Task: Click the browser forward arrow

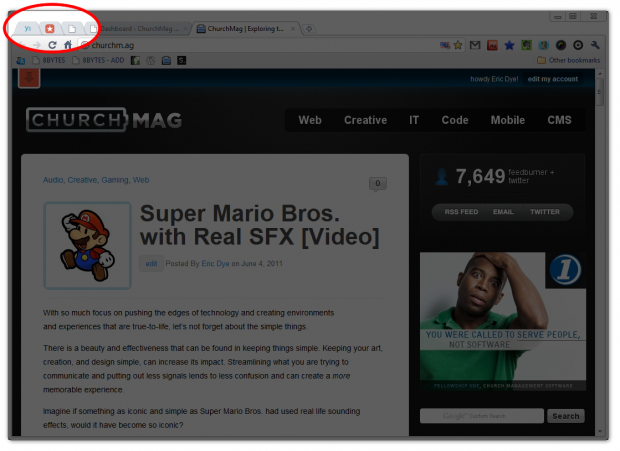Action: 36,45
